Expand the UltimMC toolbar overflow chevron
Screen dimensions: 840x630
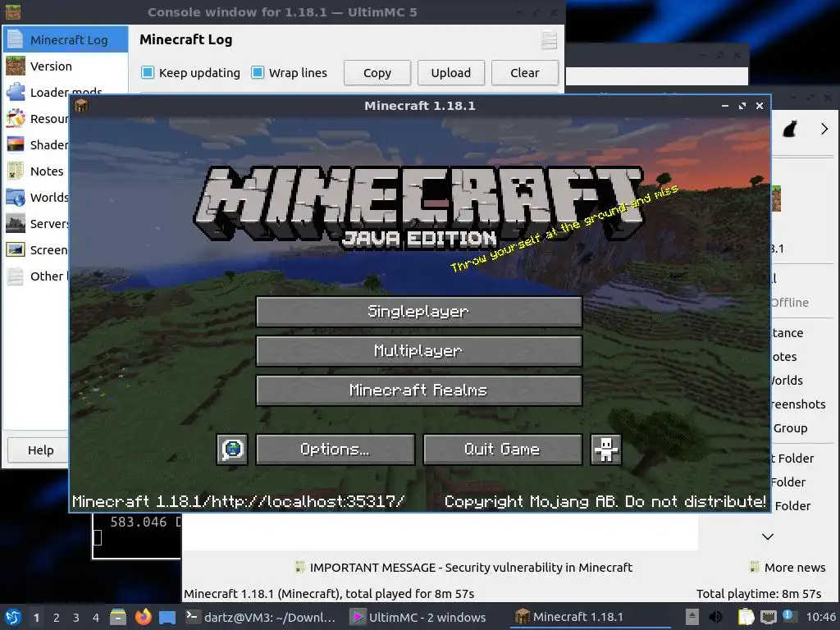point(824,129)
